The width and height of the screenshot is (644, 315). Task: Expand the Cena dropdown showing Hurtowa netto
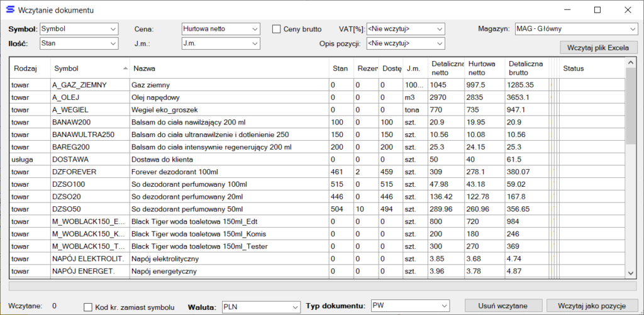pyautogui.click(x=220, y=29)
